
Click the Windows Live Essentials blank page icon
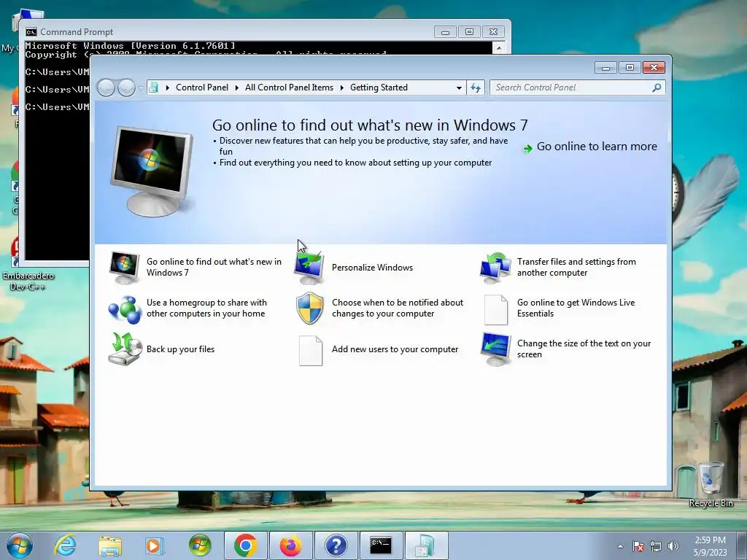pyautogui.click(x=495, y=310)
